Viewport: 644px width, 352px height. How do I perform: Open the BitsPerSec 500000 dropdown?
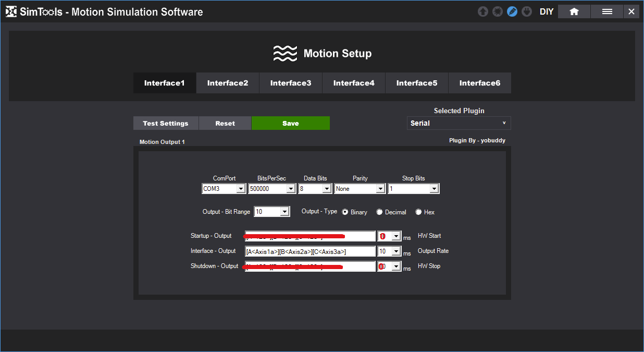[273, 189]
